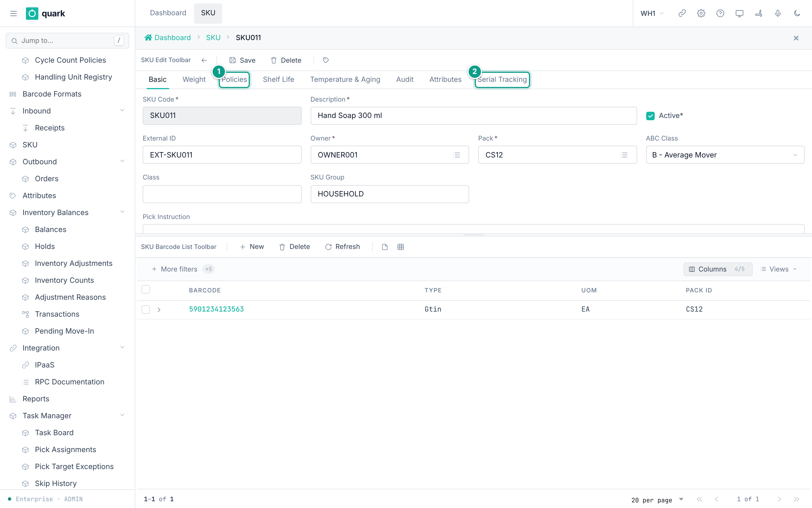This screenshot has width=812, height=508.
Task: Click the tag icon in SKU toolbar
Action: point(326,60)
